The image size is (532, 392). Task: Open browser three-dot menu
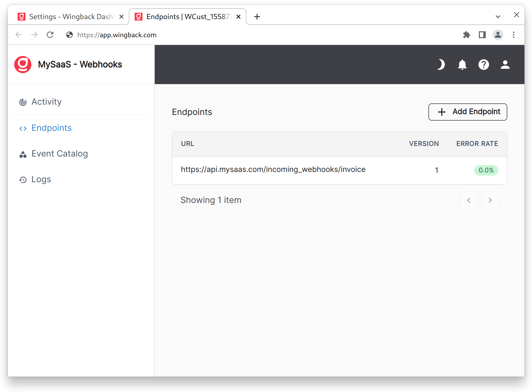(x=514, y=35)
